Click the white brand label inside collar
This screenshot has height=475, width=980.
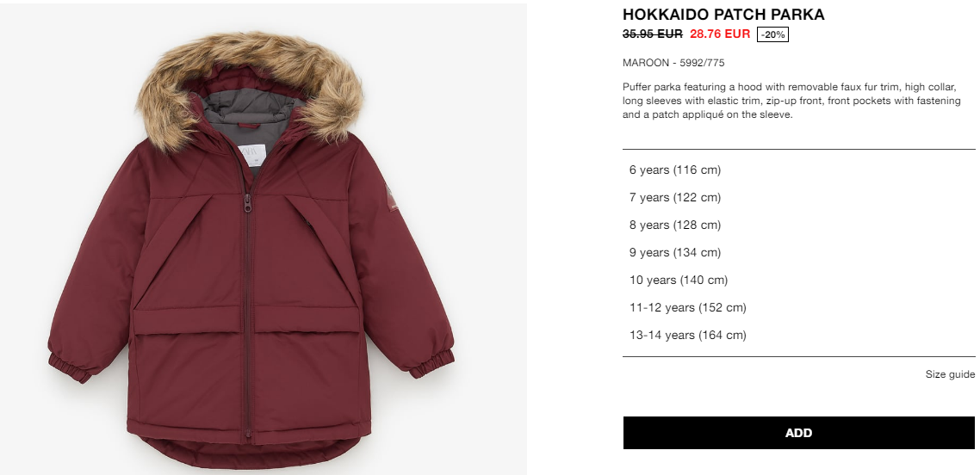[x=251, y=155]
